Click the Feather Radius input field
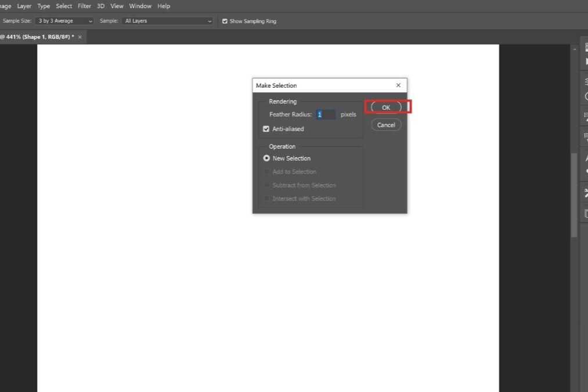The height and width of the screenshot is (392, 588). coord(326,114)
